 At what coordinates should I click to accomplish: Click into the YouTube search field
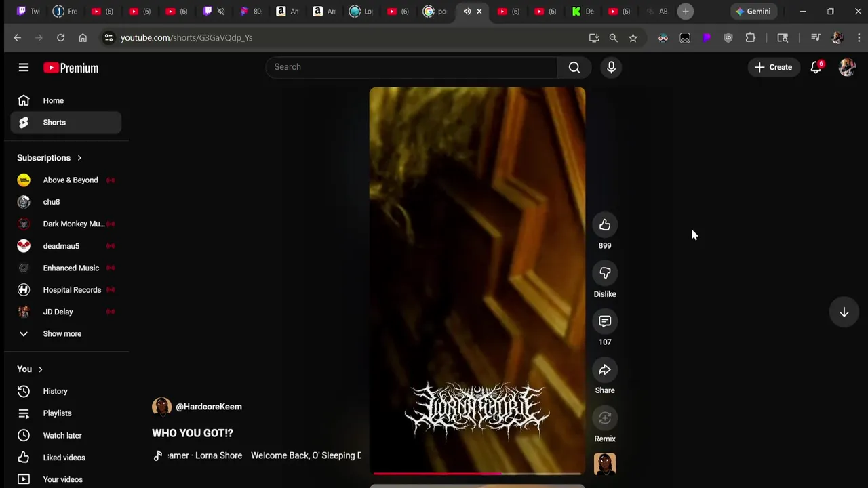411,67
